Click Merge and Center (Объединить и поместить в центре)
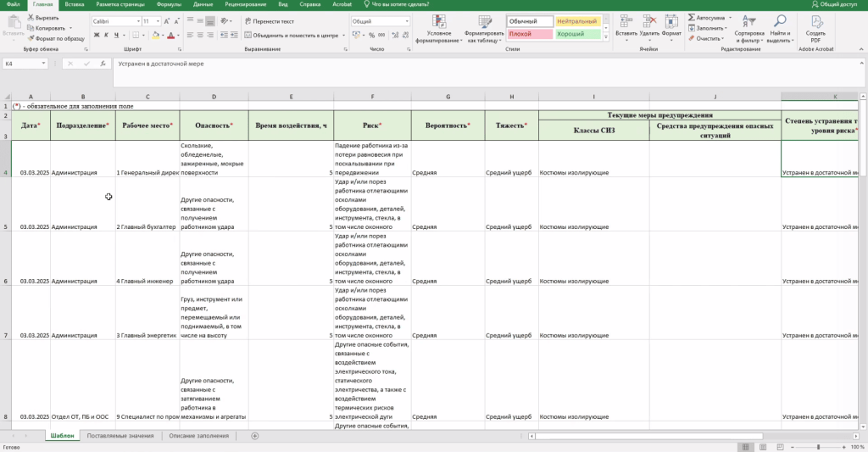 click(292, 35)
